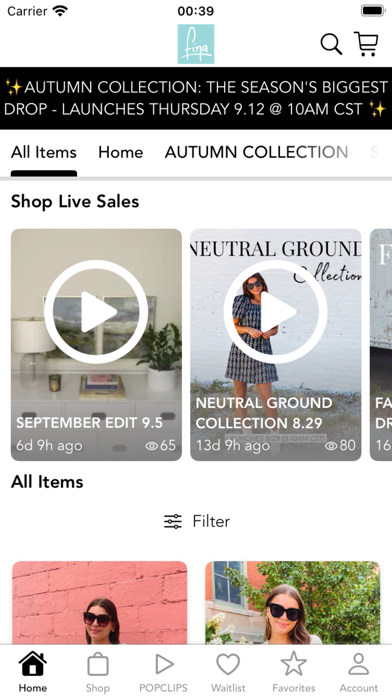Open the partially visible third live sale card
392x696 pixels.
click(x=381, y=344)
